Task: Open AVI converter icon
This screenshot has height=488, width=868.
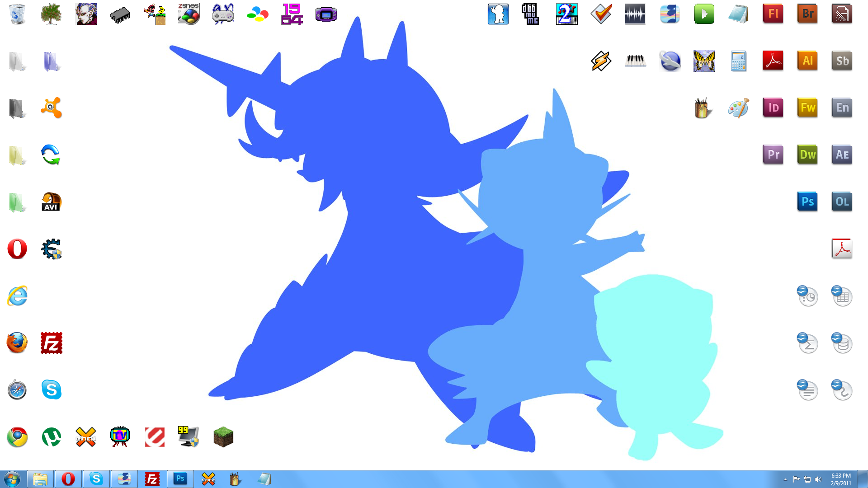Action: point(52,202)
